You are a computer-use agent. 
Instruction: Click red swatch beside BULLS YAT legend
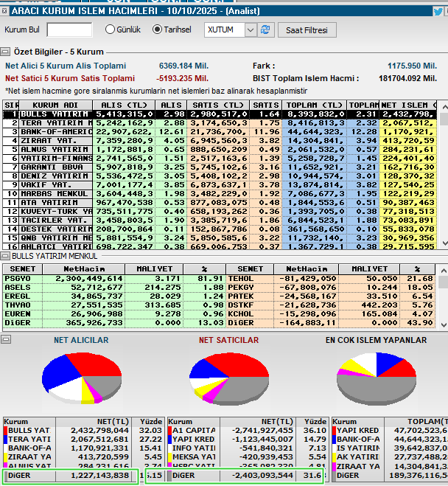click(x=5, y=431)
